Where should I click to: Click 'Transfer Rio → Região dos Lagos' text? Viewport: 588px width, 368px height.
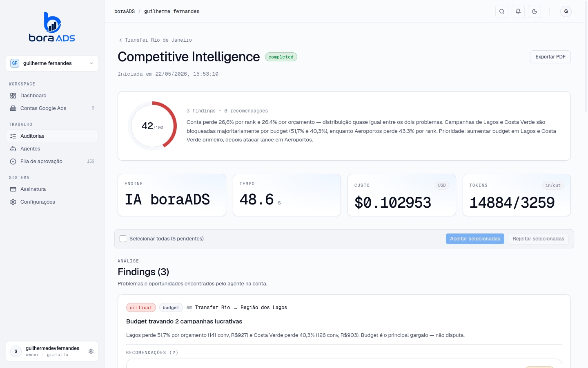click(x=241, y=307)
